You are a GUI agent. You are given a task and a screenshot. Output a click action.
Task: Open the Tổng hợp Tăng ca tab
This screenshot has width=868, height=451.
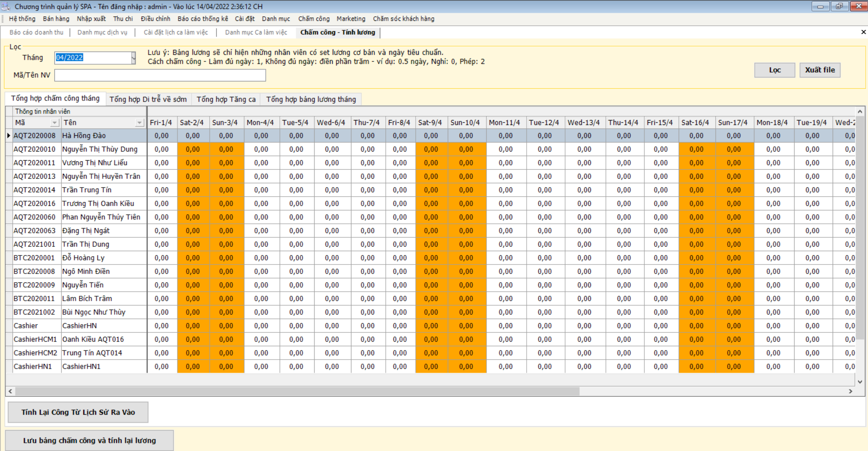[225, 99]
